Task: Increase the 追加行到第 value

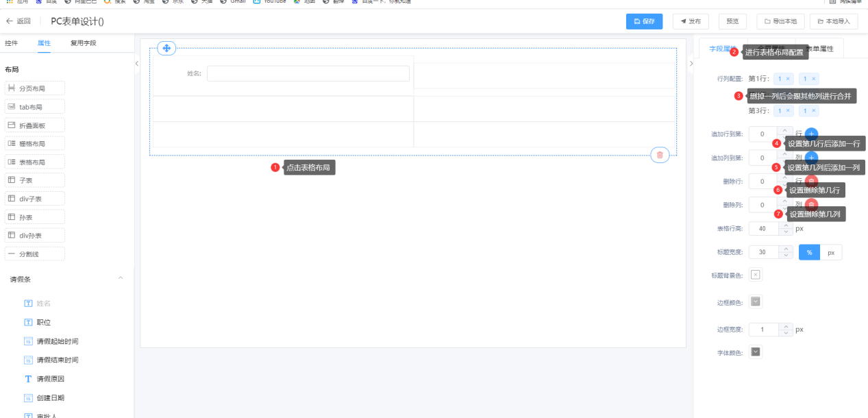Action: click(x=785, y=130)
